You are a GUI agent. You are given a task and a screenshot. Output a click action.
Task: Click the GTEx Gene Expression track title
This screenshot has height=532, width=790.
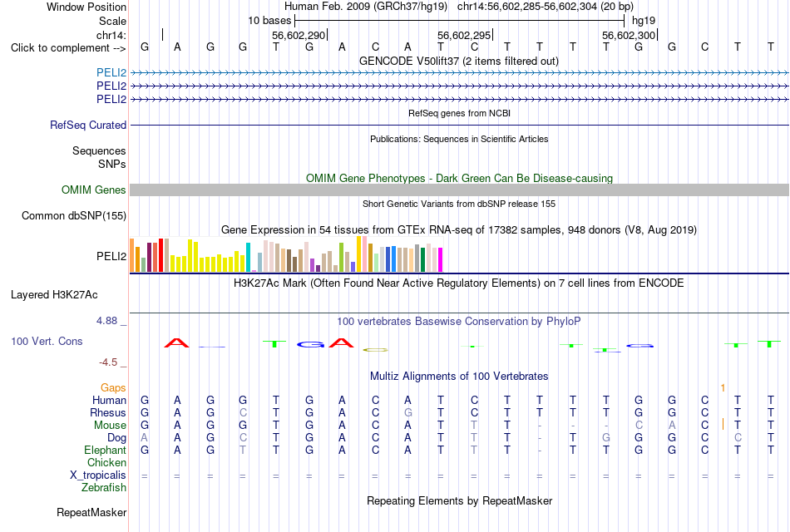[x=459, y=230]
